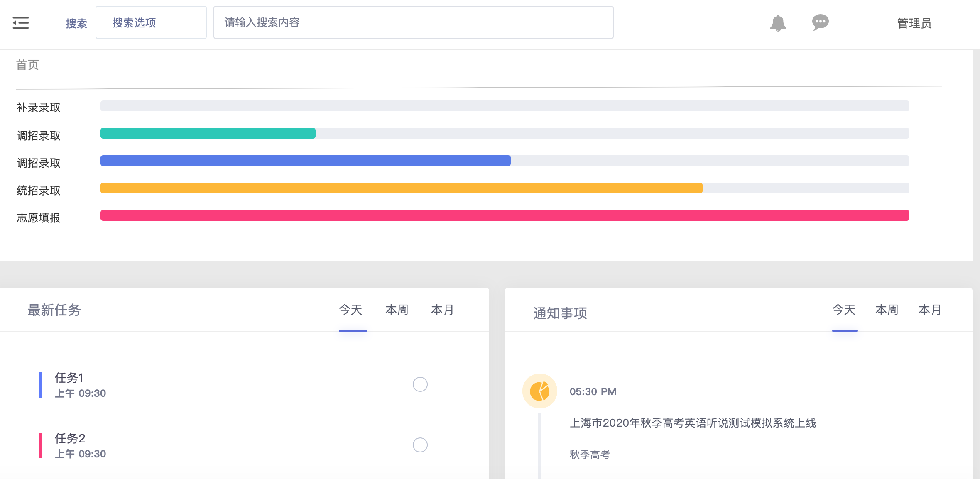Image resolution: width=980 pixels, height=479 pixels.
Task: Click the orange 统招录取 progress bar
Action: [401, 188]
